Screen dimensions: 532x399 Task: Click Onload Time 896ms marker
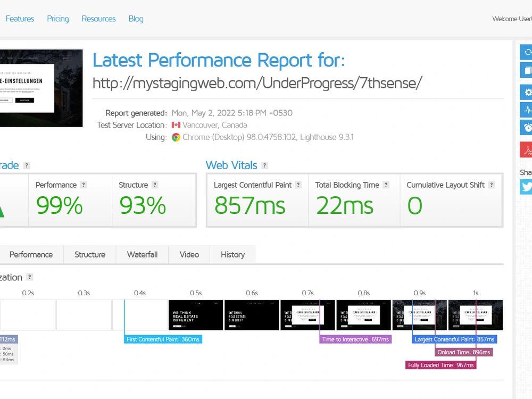tap(463, 352)
